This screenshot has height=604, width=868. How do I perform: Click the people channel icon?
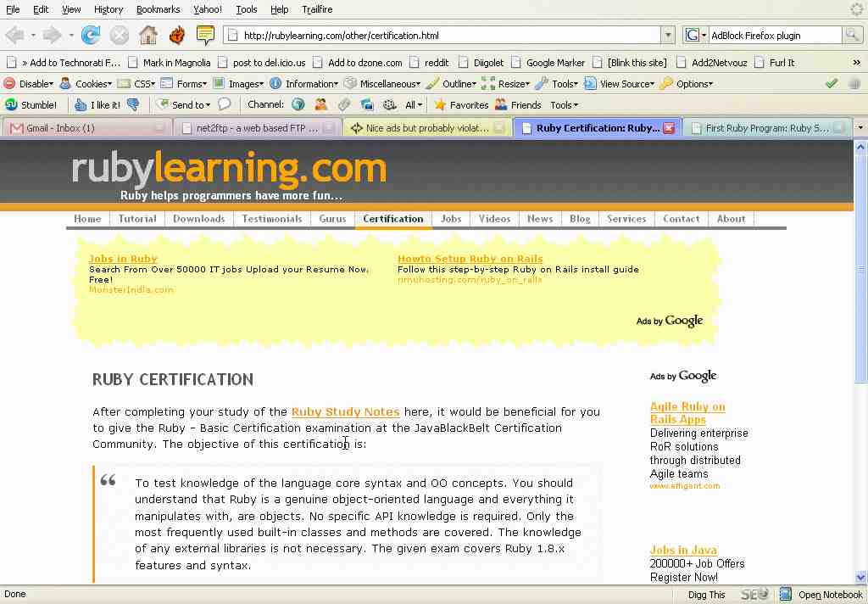[x=321, y=104]
